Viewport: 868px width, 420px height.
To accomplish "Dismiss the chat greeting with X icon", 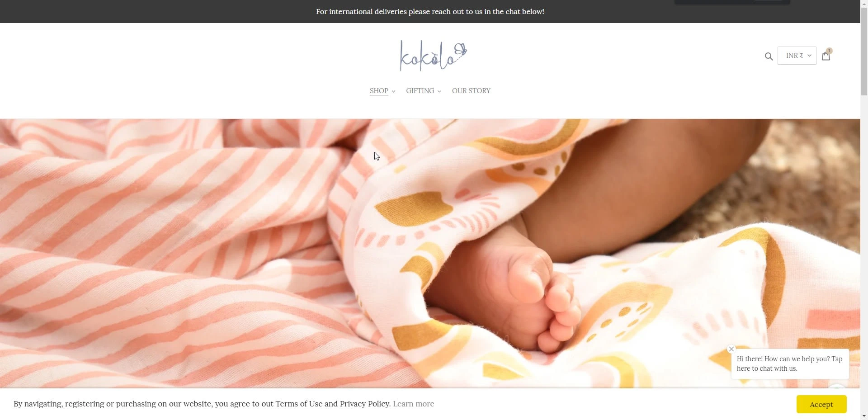I will (731, 349).
